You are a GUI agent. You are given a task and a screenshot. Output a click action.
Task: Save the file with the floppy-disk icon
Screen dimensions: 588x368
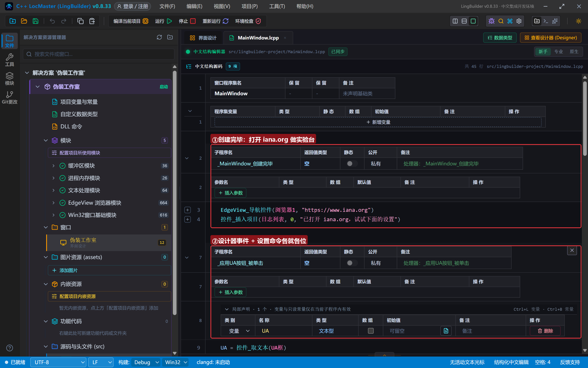[x=36, y=21]
